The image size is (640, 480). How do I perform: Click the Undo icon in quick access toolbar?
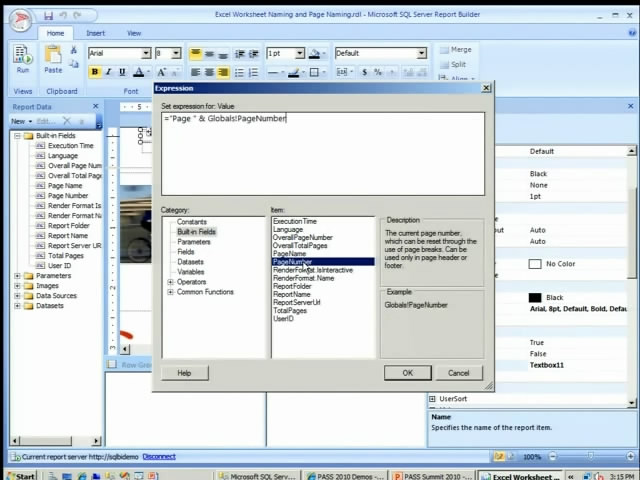[x=63, y=16]
